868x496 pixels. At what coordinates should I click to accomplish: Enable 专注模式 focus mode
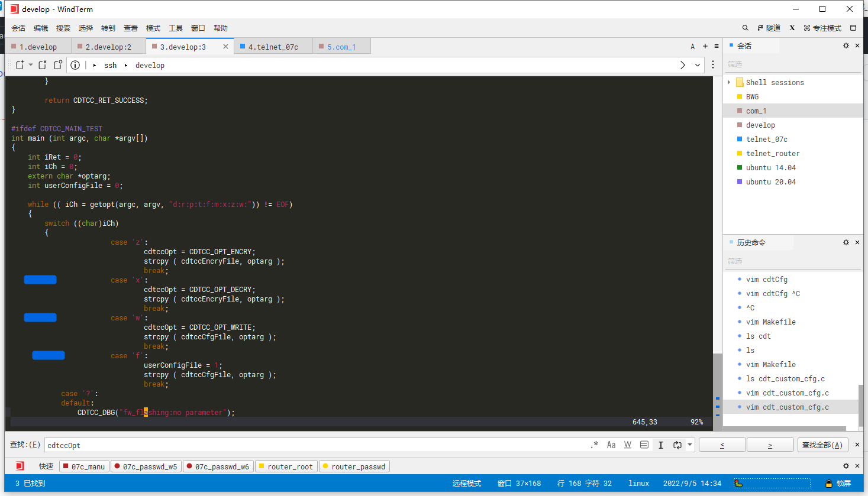click(822, 28)
